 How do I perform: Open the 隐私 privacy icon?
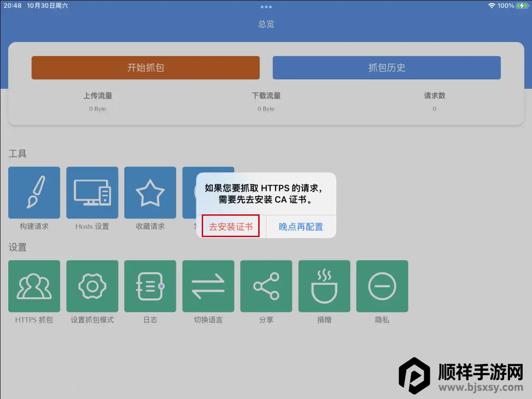[382, 286]
